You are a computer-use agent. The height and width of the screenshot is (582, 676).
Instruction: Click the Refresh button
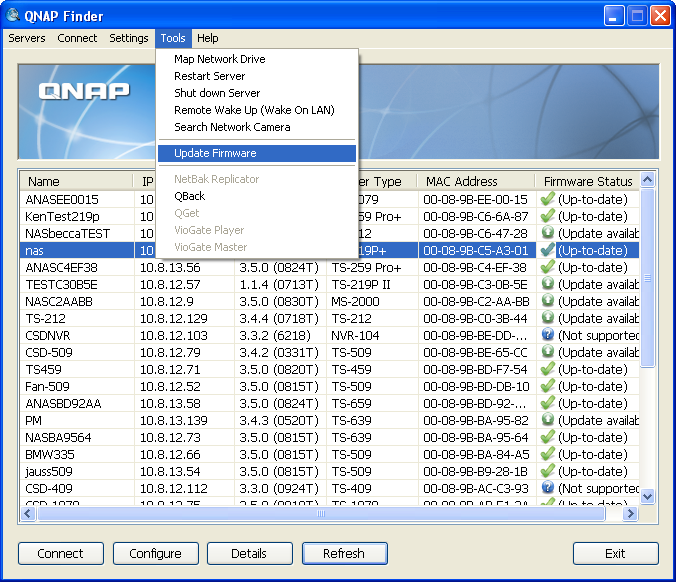[344, 553]
